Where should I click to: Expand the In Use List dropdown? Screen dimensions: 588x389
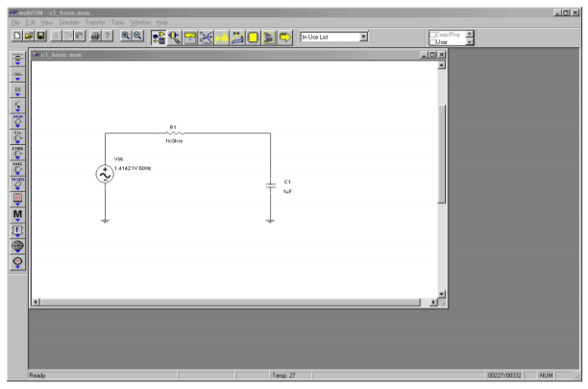point(364,36)
